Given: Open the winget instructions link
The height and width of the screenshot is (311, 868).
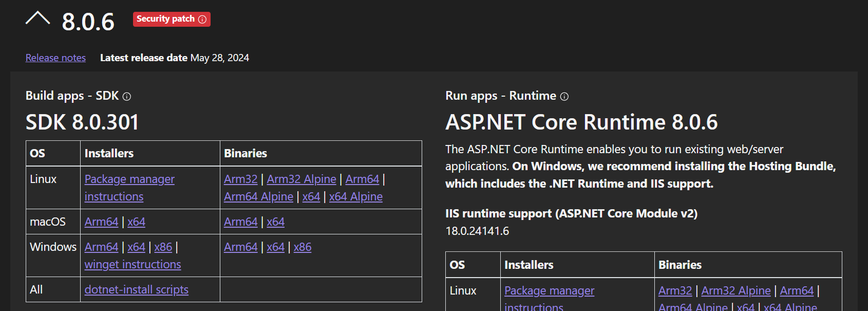Looking at the screenshot, I should pos(133,264).
